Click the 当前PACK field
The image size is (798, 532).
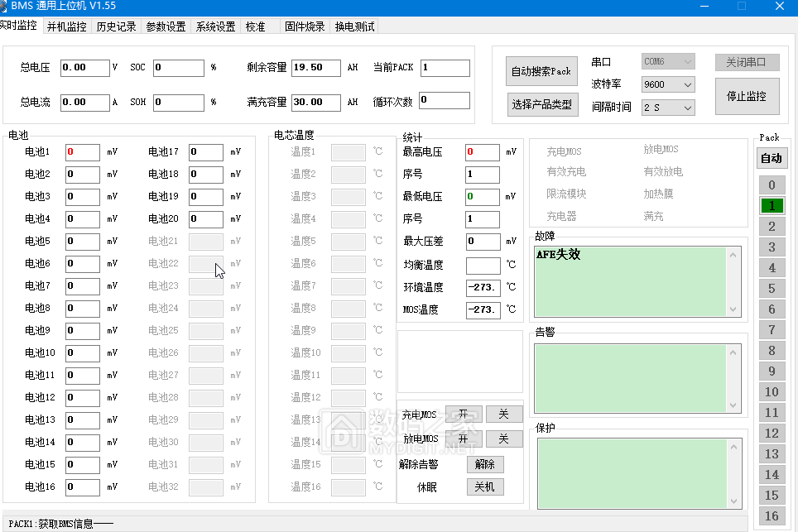tap(445, 68)
